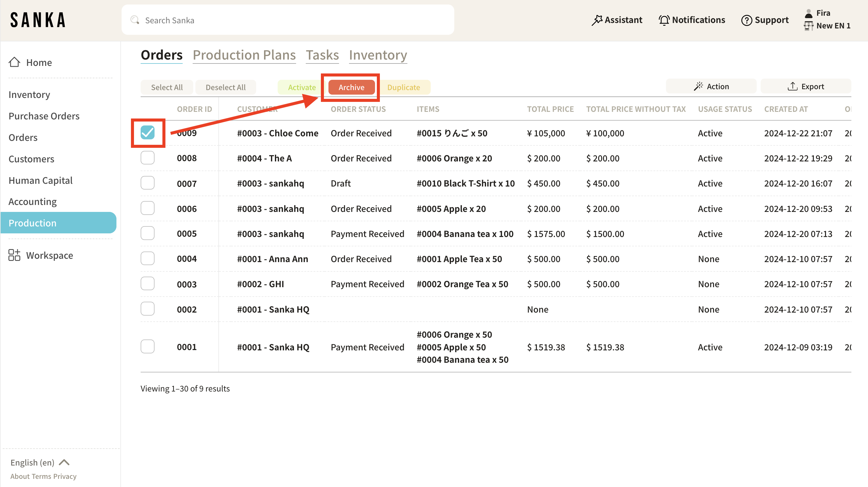Open the Assistant pin icon
The image size is (868, 487).
click(x=596, y=20)
